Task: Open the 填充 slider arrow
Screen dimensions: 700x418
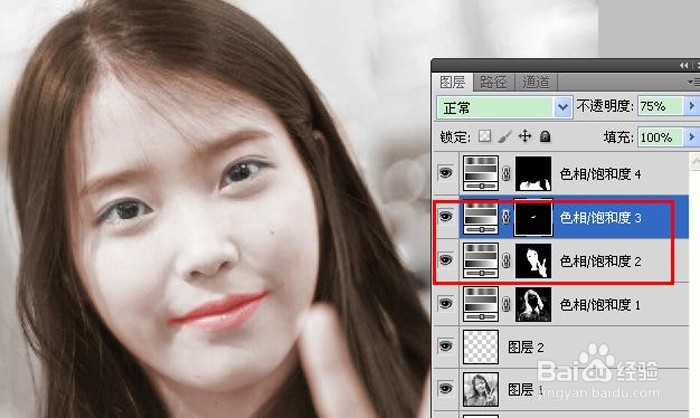Action: tap(692, 137)
